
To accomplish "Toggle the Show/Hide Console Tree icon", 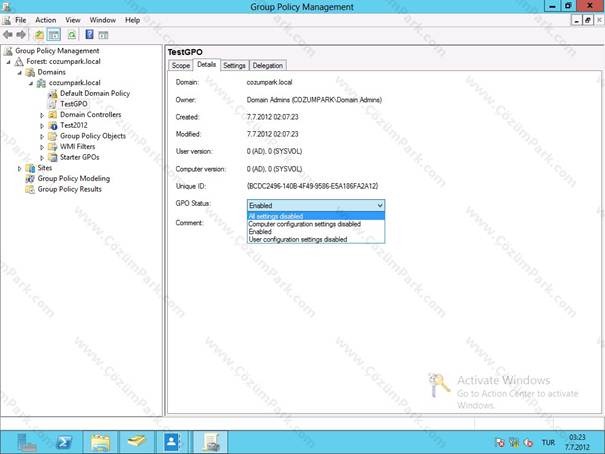I will click(54, 35).
